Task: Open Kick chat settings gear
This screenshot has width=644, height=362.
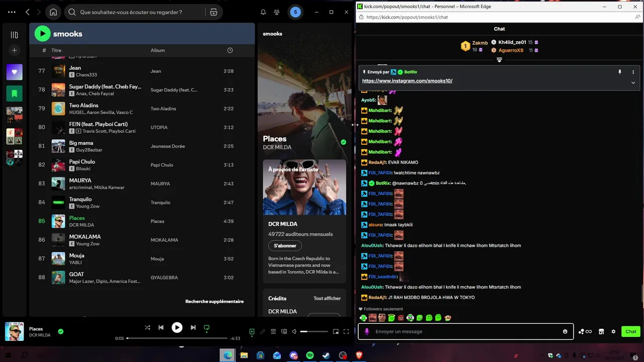Action: click(613, 331)
